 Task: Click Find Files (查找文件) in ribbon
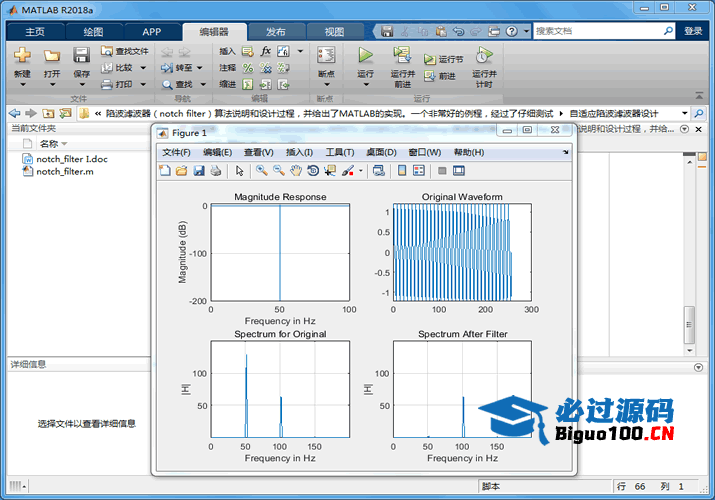point(125,51)
